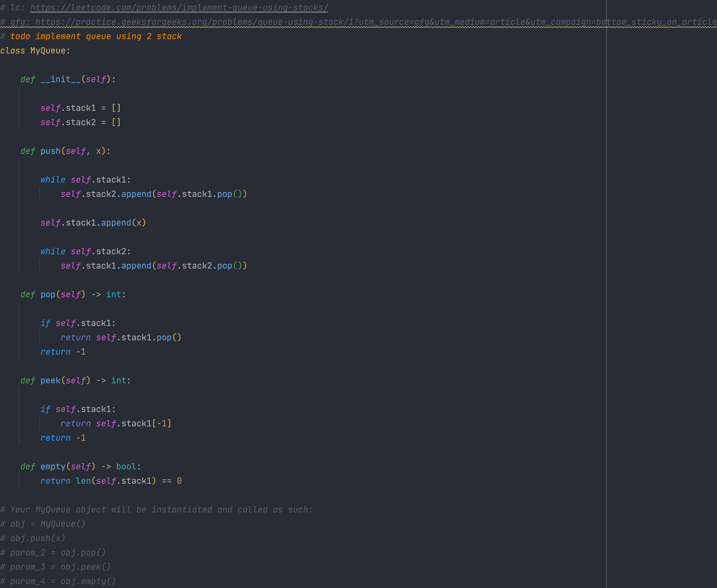Screen dimensions: 717x588
Task: Click the self.stack2 initialization line
Action: (81, 122)
